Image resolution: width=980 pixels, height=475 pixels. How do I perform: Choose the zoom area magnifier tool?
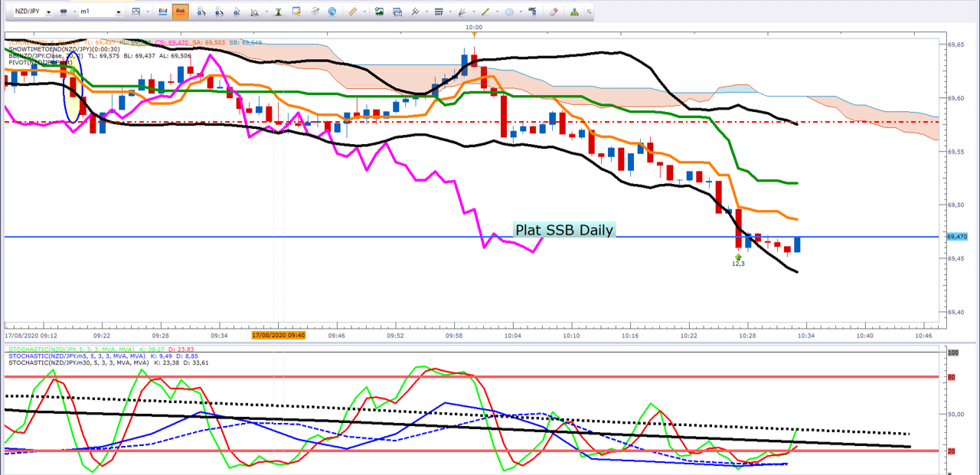pyautogui.click(x=254, y=12)
